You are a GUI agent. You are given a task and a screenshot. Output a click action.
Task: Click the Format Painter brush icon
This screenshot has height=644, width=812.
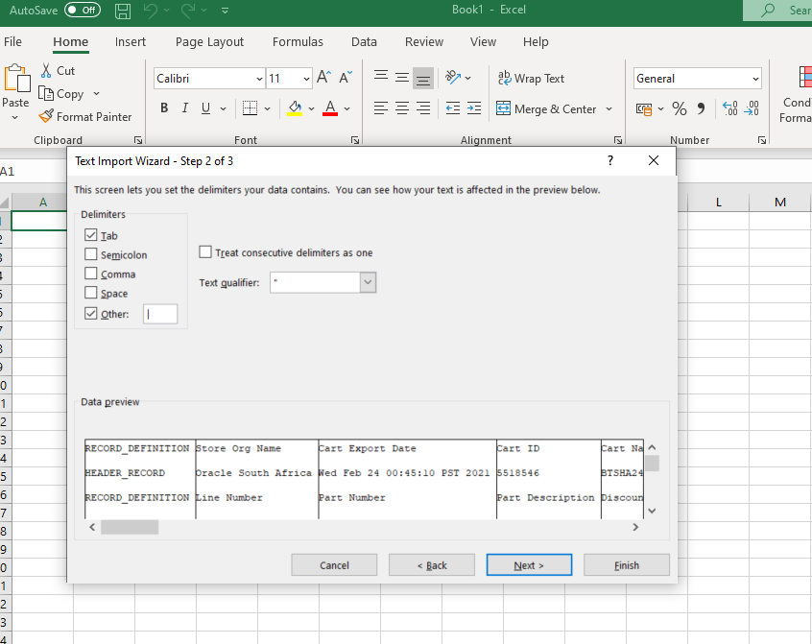46,116
